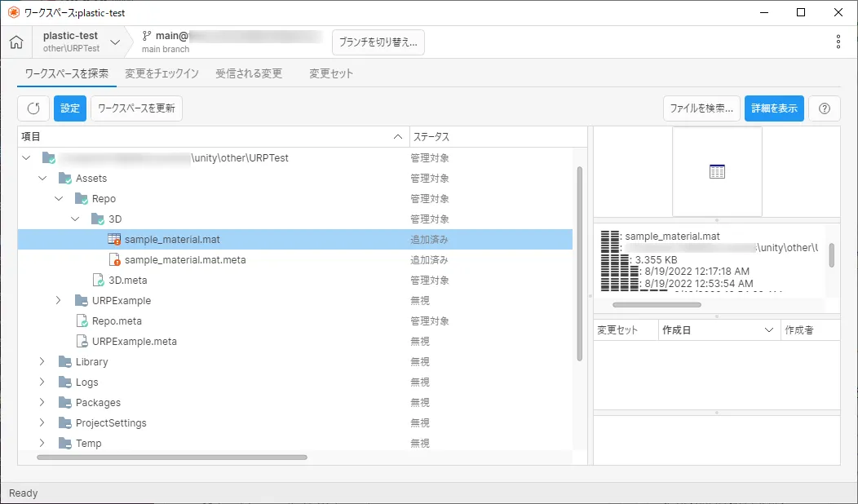The height and width of the screenshot is (504, 858).
Task: Toggle the 設定 button
Action: [70, 108]
